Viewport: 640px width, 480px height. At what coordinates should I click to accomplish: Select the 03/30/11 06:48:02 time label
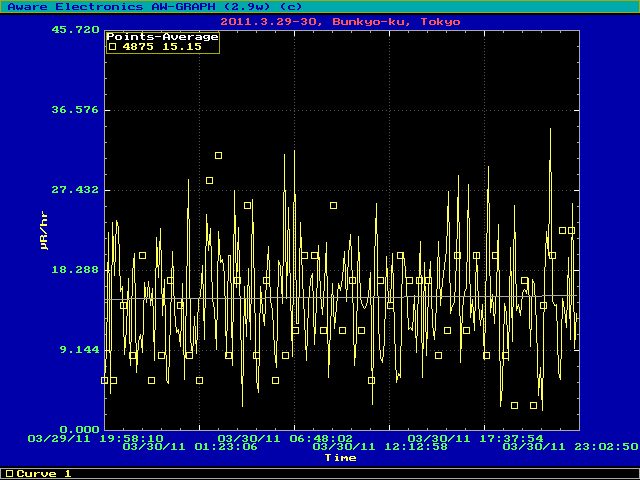pyautogui.click(x=285, y=438)
